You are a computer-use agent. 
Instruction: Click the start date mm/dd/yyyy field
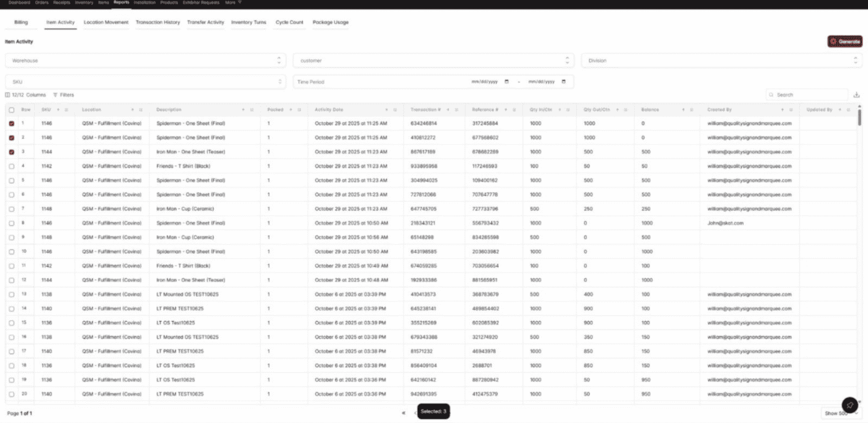click(484, 82)
